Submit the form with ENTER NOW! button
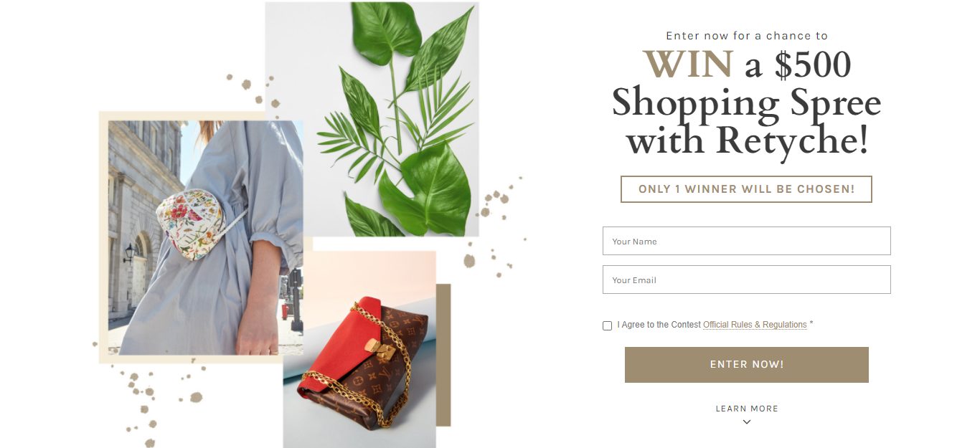 point(746,365)
